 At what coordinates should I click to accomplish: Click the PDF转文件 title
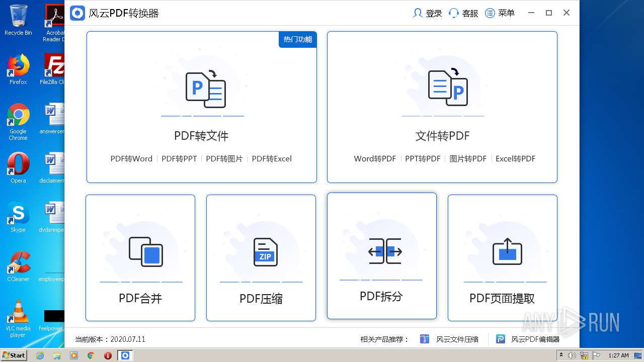(201, 136)
